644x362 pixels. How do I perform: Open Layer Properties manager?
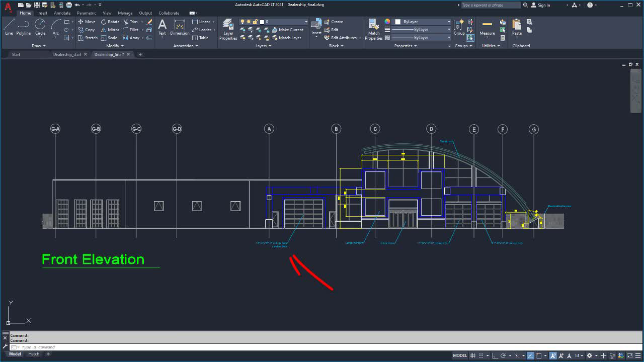point(227,29)
